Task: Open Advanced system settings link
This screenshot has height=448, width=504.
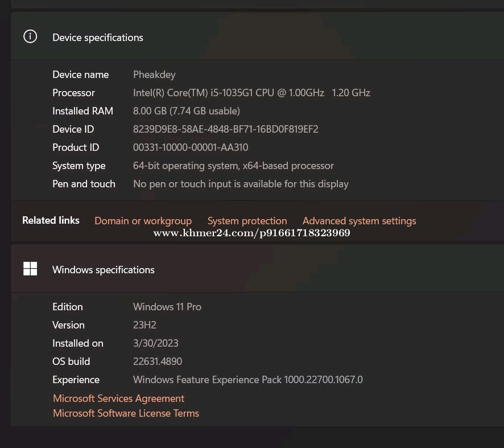Action: tap(360, 221)
